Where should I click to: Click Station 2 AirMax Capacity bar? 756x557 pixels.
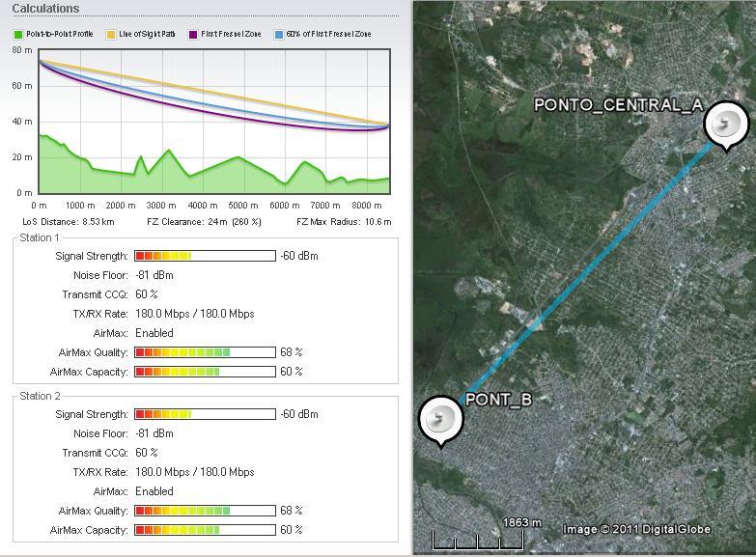[x=205, y=530]
